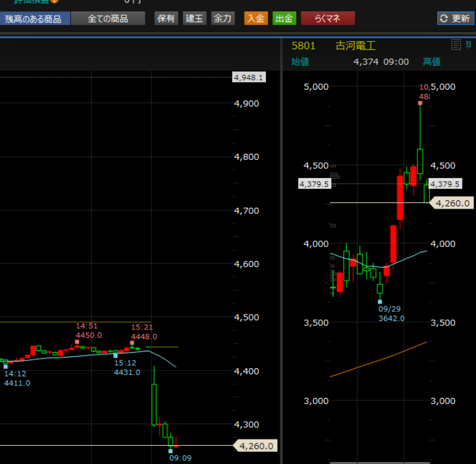This screenshot has width=476, height=464.
Task: Click the 4,260.0 price tag on daily chart
Action: click(452, 203)
